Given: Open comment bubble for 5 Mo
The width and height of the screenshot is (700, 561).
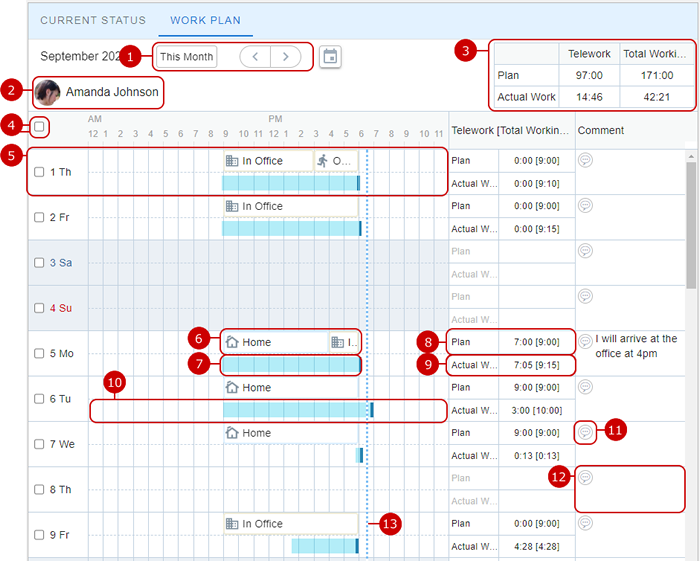Looking at the screenshot, I should [x=585, y=341].
